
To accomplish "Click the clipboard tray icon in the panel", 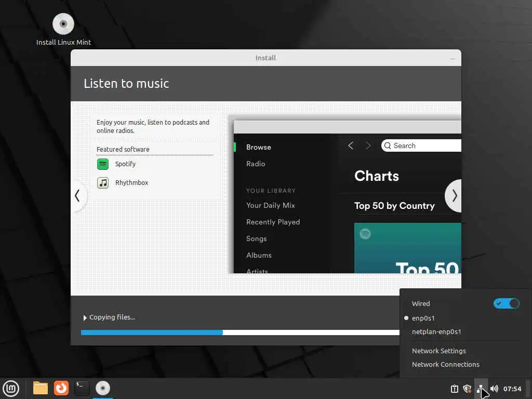I will (454, 389).
